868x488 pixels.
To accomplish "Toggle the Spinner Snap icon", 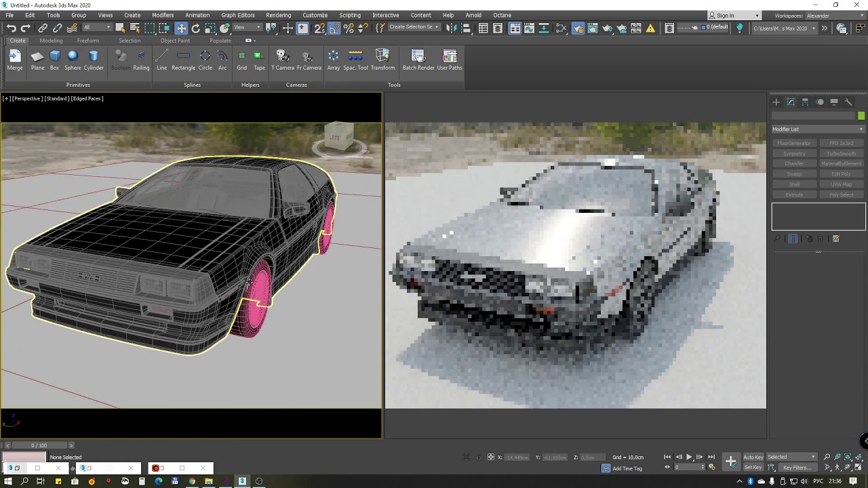I will 363,28.
